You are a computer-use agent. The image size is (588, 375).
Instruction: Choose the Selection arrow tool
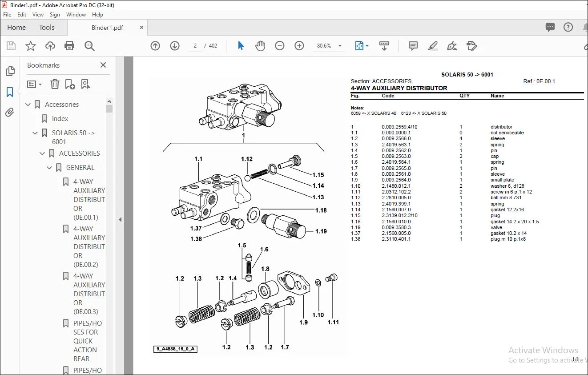coord(241,46)
